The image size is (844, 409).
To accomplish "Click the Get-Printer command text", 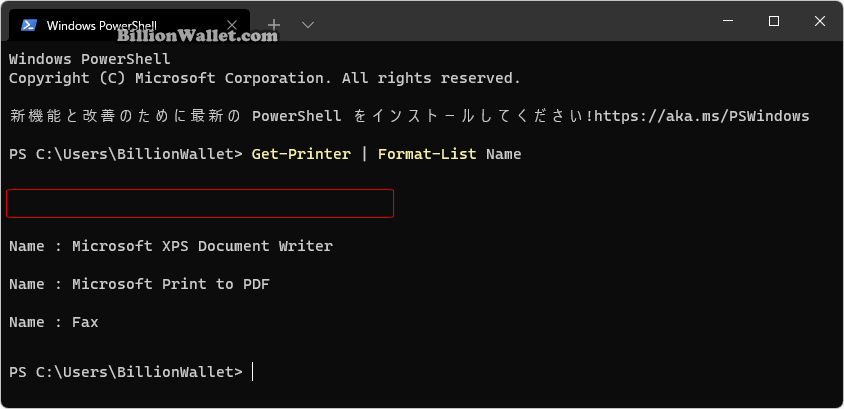I will (x=301, y=154).
